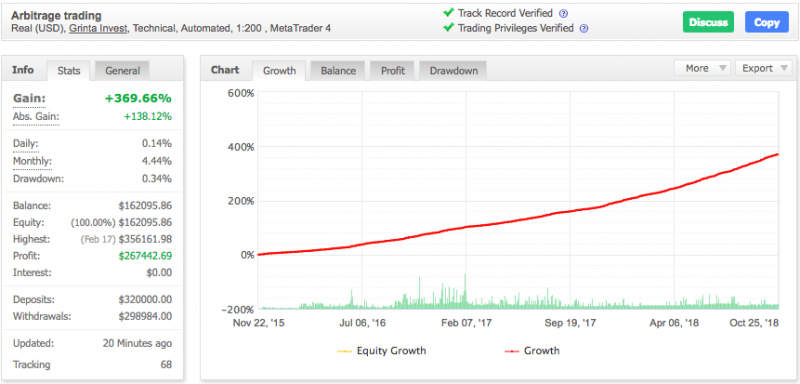Click the green Discuss button

coord(708,22)
